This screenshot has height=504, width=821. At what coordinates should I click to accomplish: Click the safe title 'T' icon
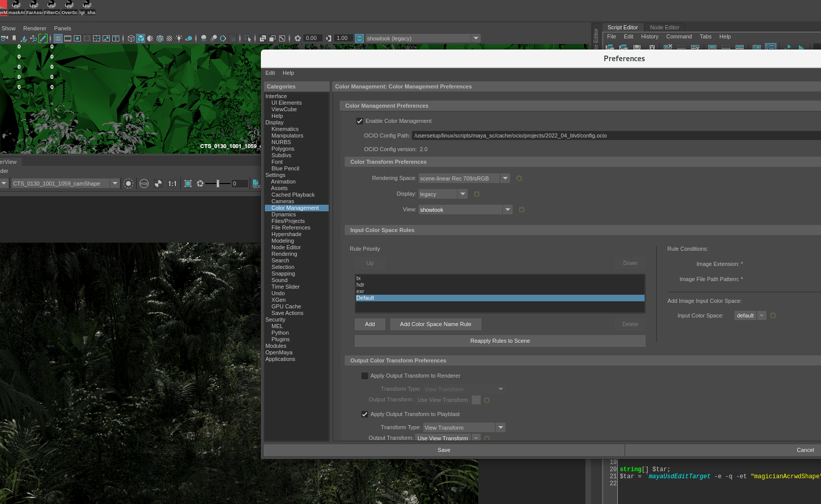[x=116, y=38]
